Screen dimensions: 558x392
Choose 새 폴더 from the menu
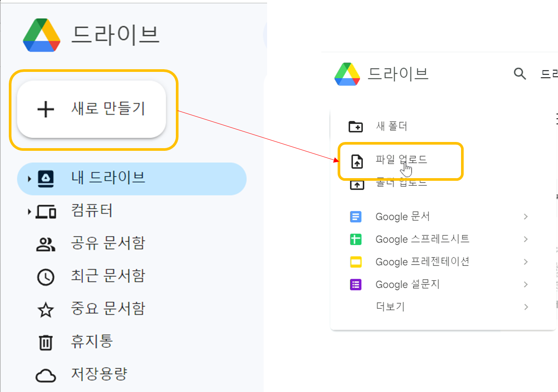(391, 127)
